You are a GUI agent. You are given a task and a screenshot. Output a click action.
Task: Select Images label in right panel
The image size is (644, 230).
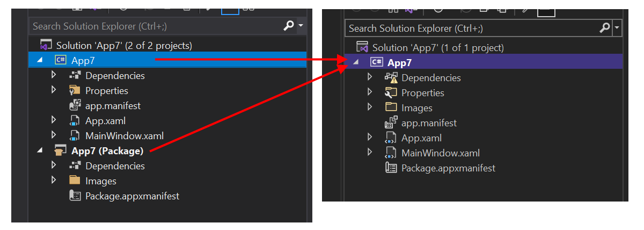(x=417, y=108)
